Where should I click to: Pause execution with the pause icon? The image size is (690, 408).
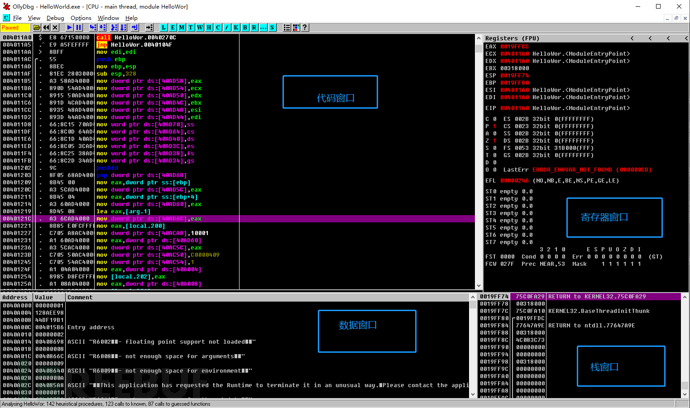[79, 27]
